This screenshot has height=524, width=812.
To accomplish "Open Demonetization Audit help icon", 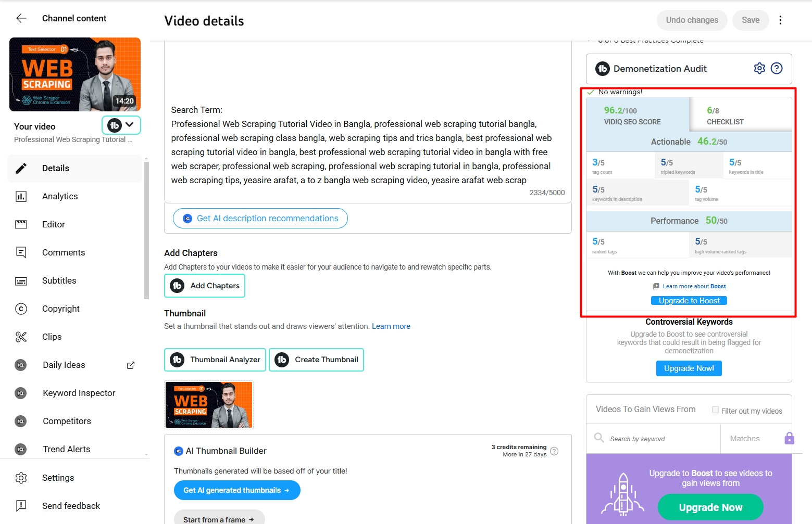I will click(777, 68).
